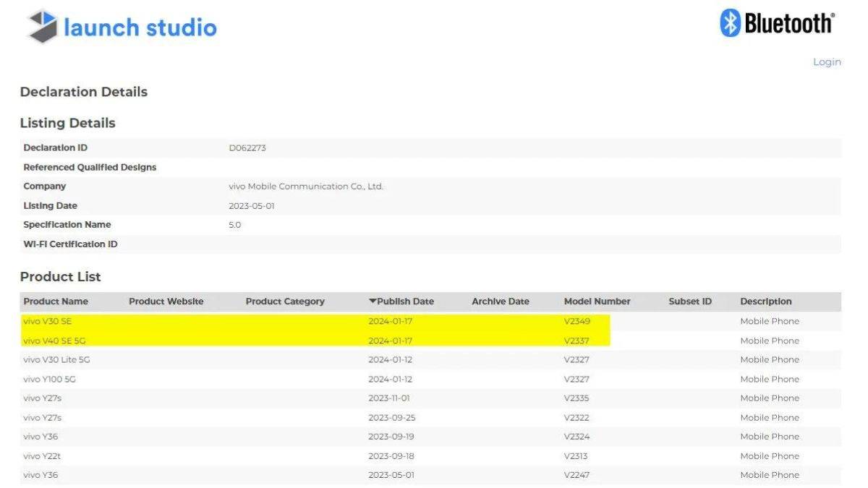Select the vivo Y22t row
The width and height of the screenshot is (868, 488).
[430, 456]
